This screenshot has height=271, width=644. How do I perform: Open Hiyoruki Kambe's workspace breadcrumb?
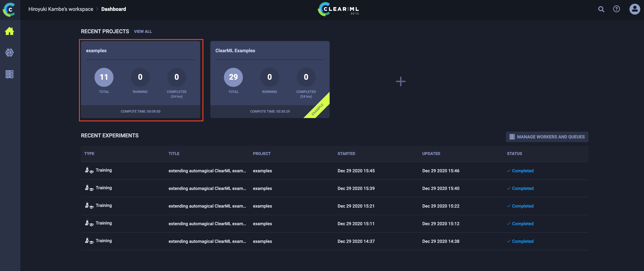[61, 9]
